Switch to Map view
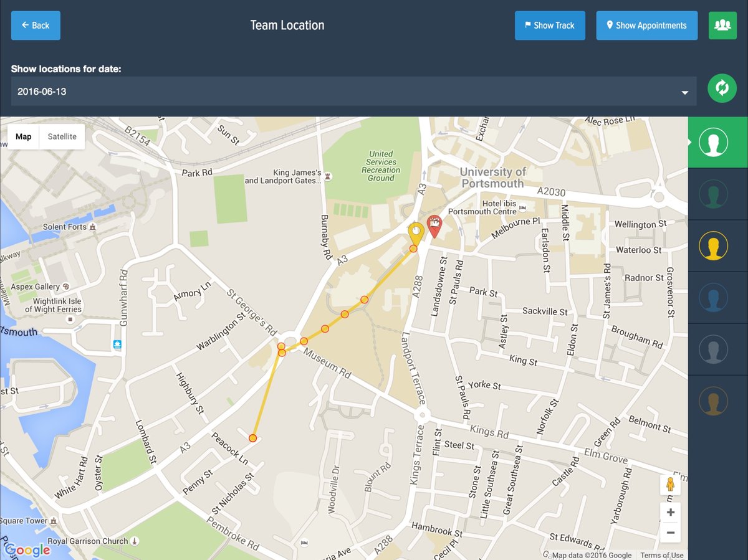This screenshot has width=748, height=560. [x=23, y=136]
